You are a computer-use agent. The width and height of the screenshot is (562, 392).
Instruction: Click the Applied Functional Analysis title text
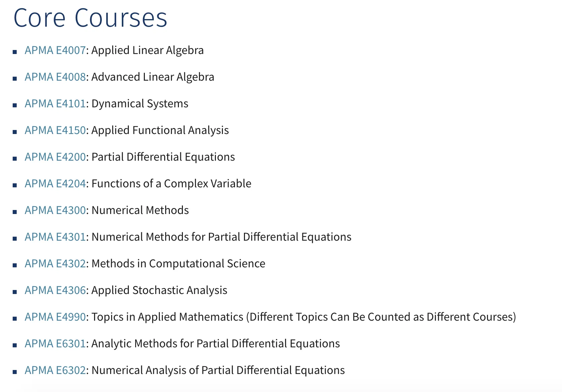160,130
